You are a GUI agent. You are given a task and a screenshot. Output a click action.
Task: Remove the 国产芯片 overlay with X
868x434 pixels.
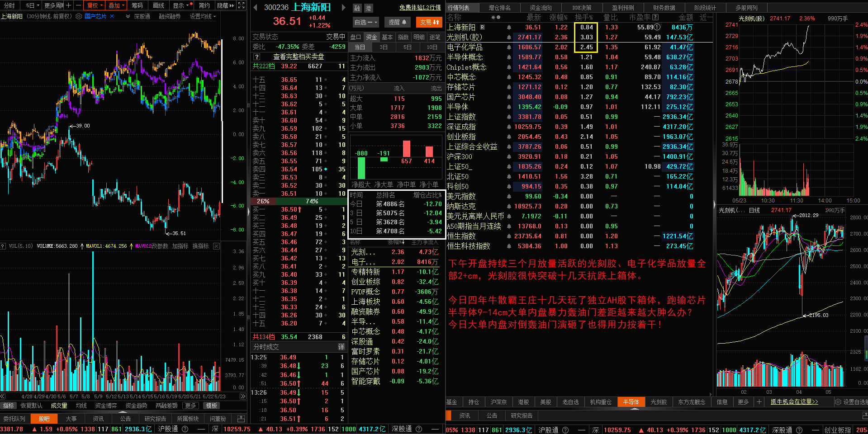[x=112, y=16]
